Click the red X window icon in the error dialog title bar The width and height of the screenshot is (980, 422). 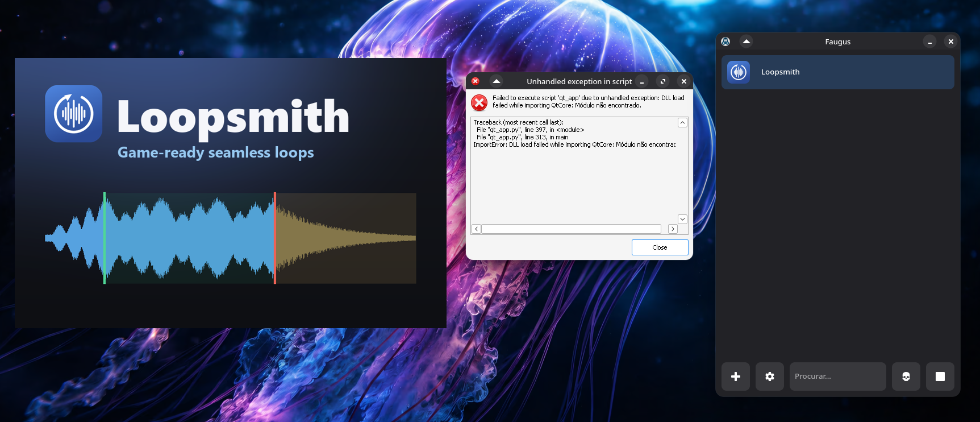click(x=476, y=81)
